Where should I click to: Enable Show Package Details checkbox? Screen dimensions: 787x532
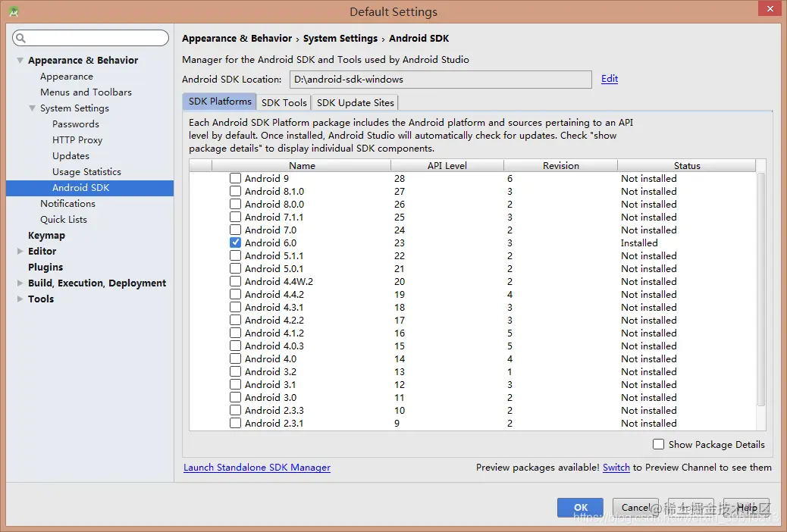tap(659, 444)
